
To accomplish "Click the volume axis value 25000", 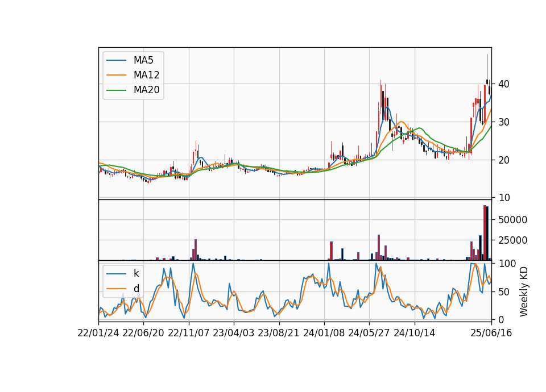I will pyautogui.click(x=512, y=240).
